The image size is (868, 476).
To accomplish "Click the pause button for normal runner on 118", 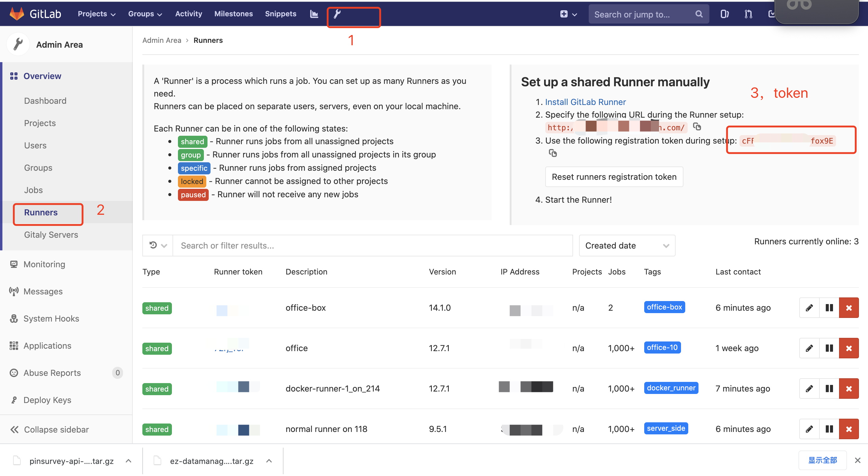I will tap(829, 429).
